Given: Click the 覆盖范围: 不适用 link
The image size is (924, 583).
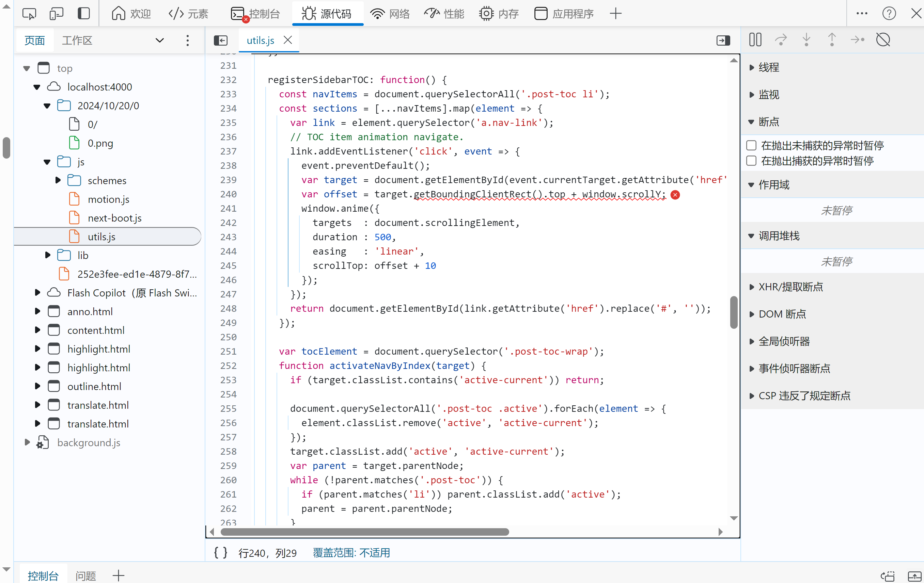Looking at the screenshot, I should pyautogui.click(x=351, y=552).
